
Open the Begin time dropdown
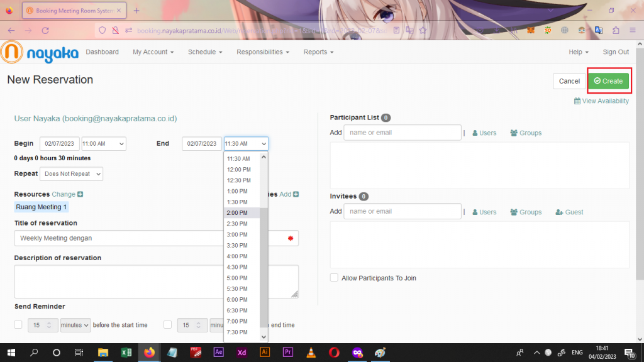click(x=103, y=144)
